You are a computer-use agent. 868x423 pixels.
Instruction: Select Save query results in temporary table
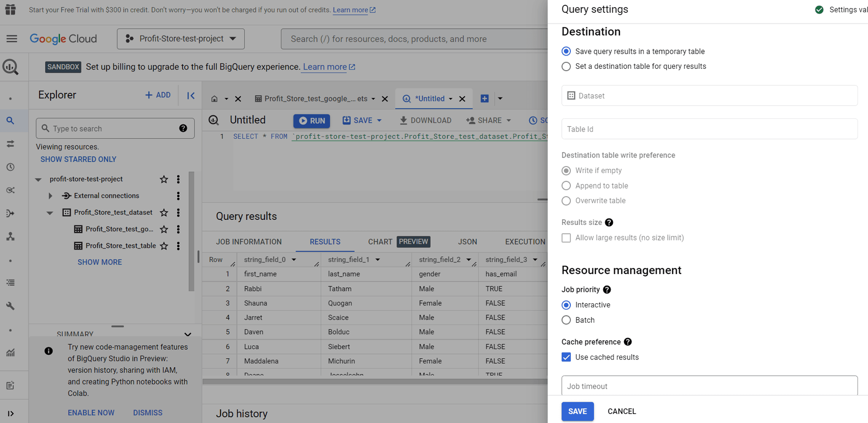coord(566,51)
